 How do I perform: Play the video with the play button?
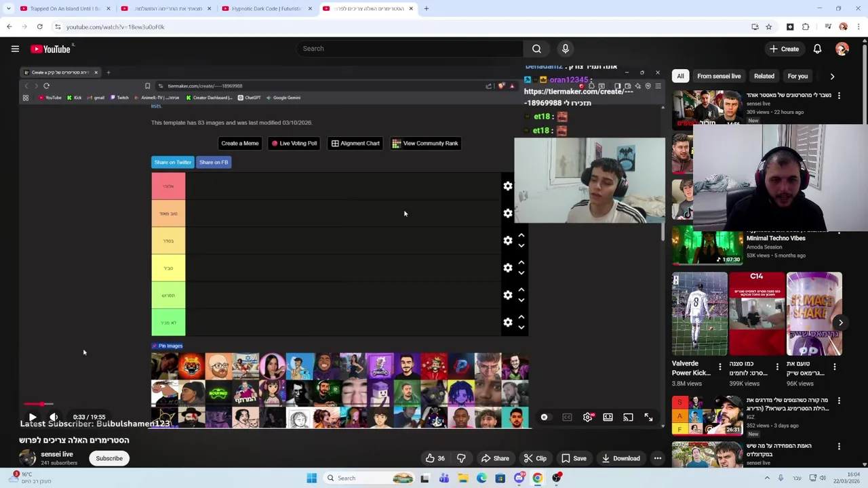32,418
